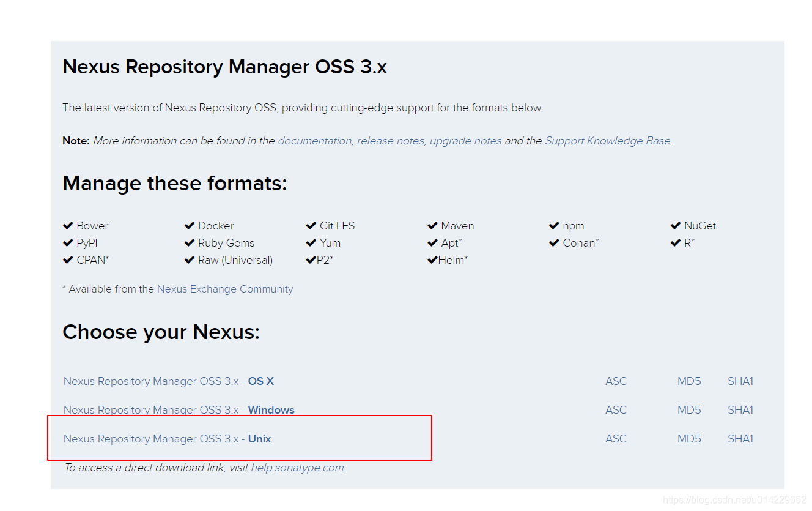Select the 'NuGet' format text
Viewport: 812px width, 511px height.
pyautogui.click(x=700, y=226)
